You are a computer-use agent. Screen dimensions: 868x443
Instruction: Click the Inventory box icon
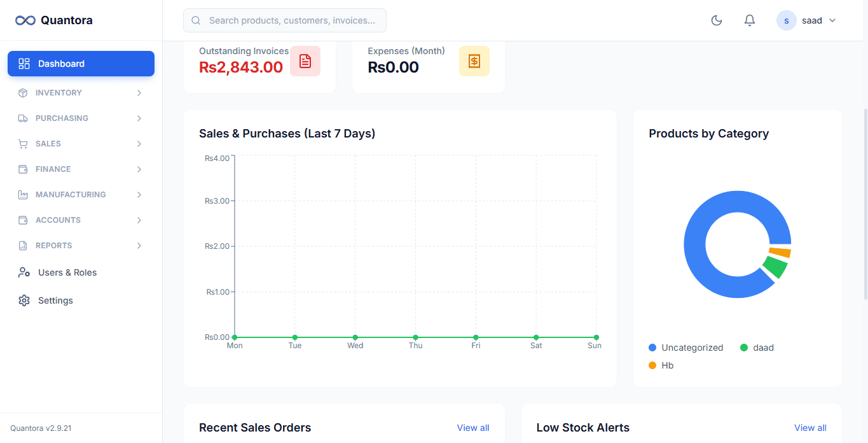[x=23, y=93]
